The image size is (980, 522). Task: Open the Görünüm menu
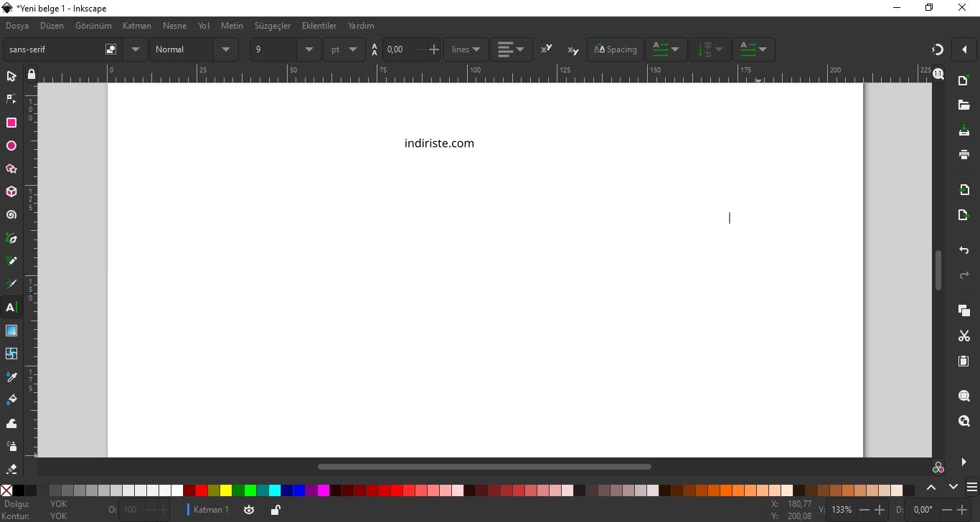[x=93, y=26]
